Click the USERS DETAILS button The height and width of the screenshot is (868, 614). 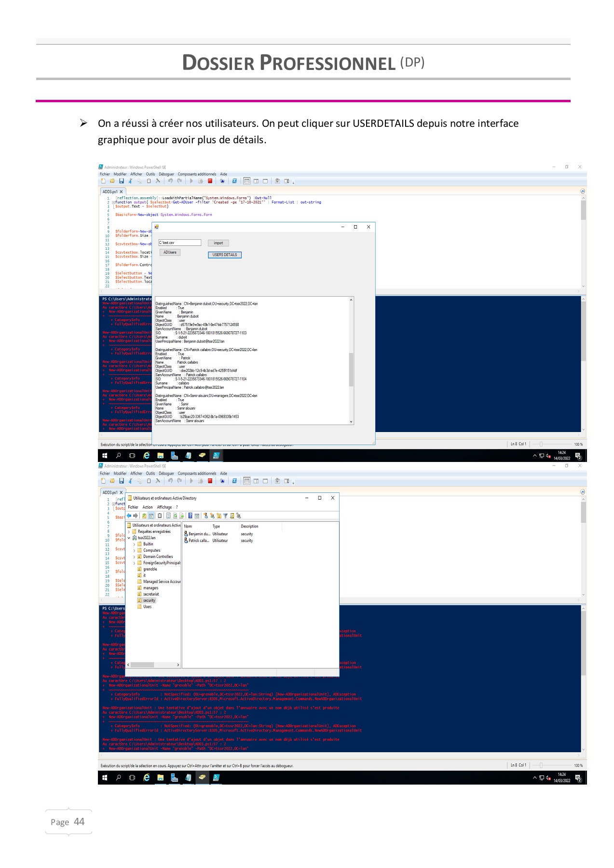(224, 255)
